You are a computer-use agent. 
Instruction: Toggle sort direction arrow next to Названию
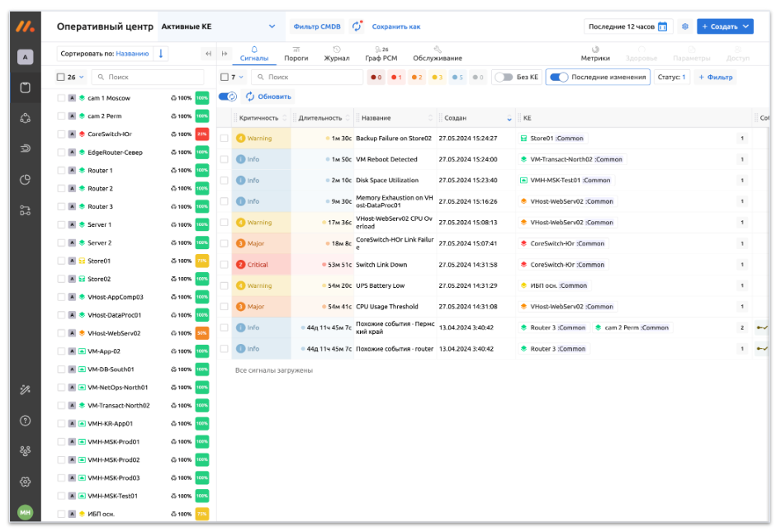click(x=162, y=54)
